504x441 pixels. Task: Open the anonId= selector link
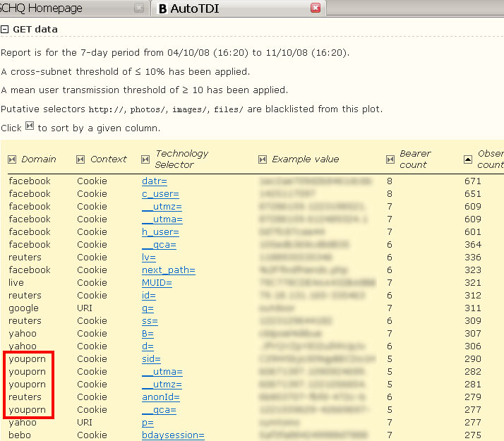pyautogui.click(x=161, y=397)
